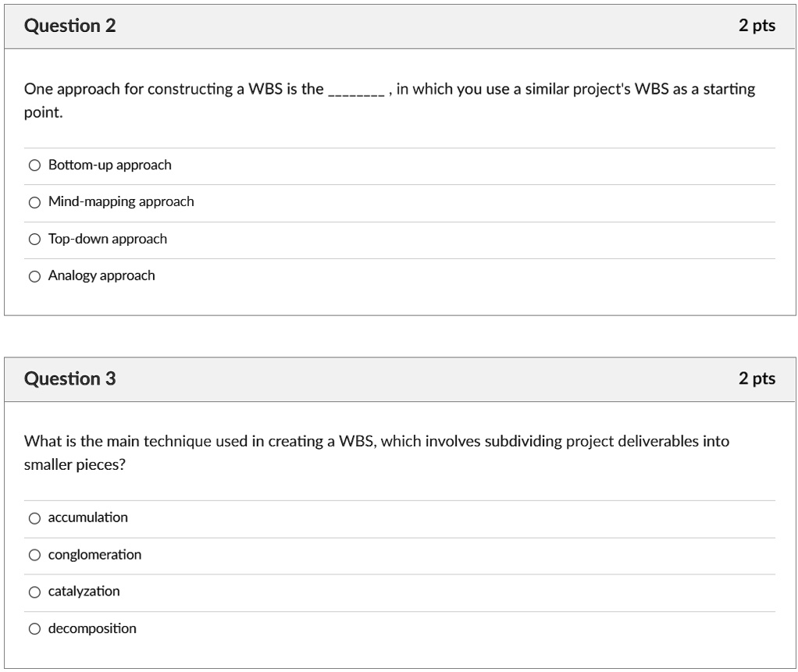Select the Bottom-up approach option

tap(34, 165)
